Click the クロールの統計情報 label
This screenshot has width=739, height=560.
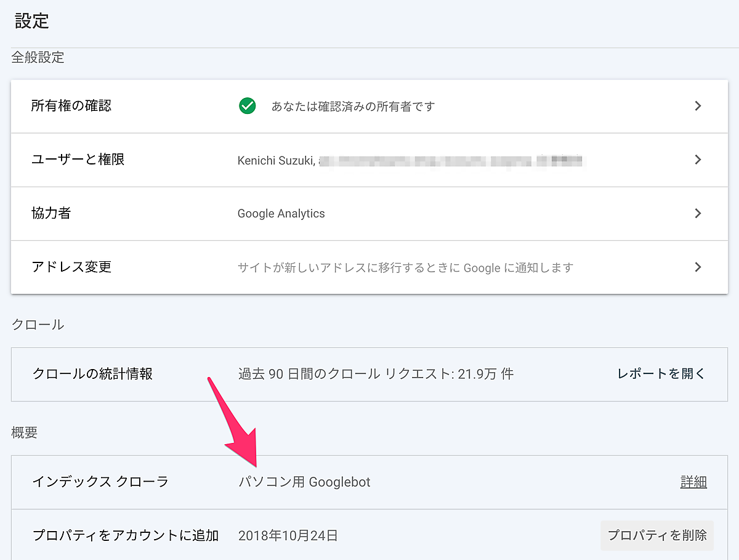92,373
